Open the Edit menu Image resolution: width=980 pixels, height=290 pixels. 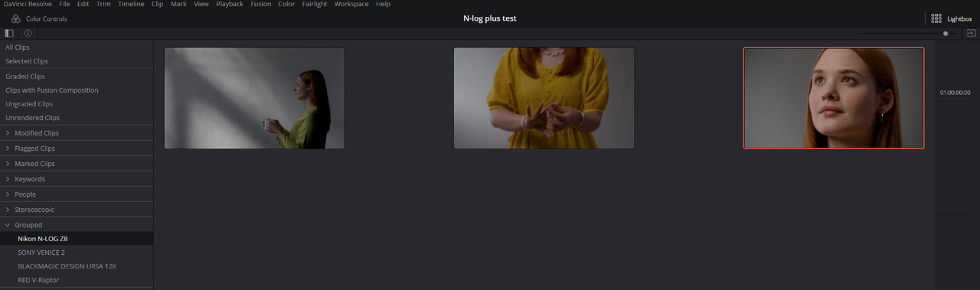tap(83, 4)
